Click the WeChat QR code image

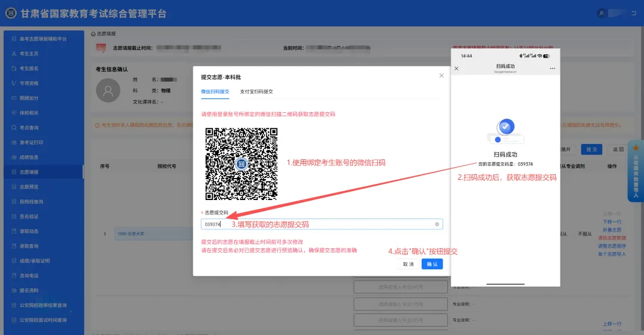coord(241,164)
